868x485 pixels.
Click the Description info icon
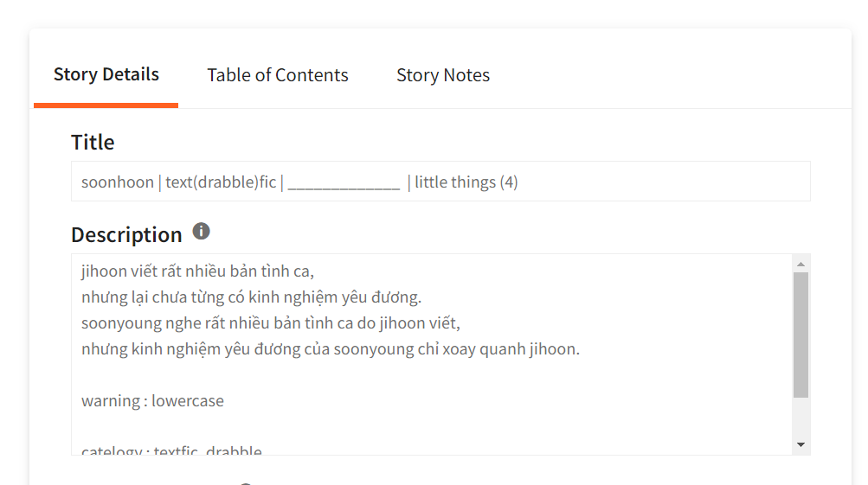201,232
